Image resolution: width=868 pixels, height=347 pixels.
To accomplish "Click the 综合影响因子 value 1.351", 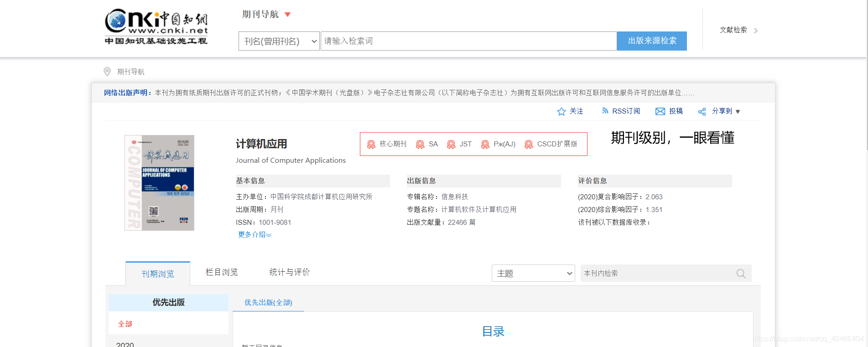I will coord(654,210).
